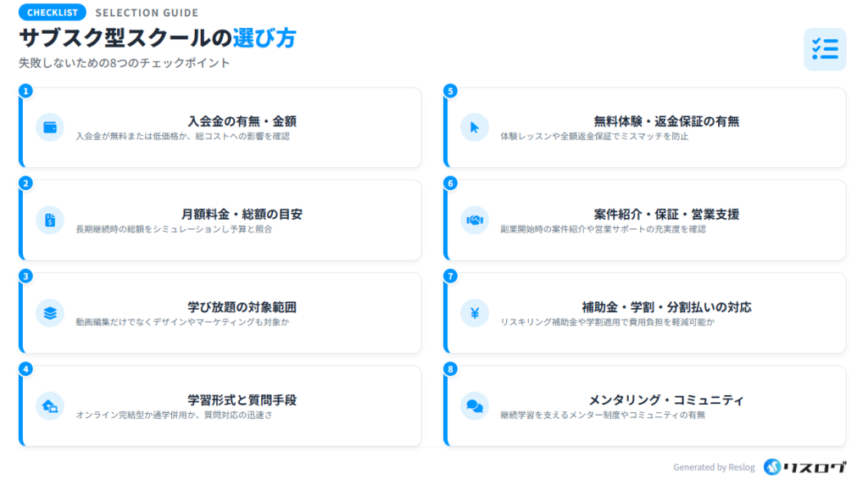
Task: Click the layers icon for 学び放題の対象範囲
Action: click(x=50, y=313)
